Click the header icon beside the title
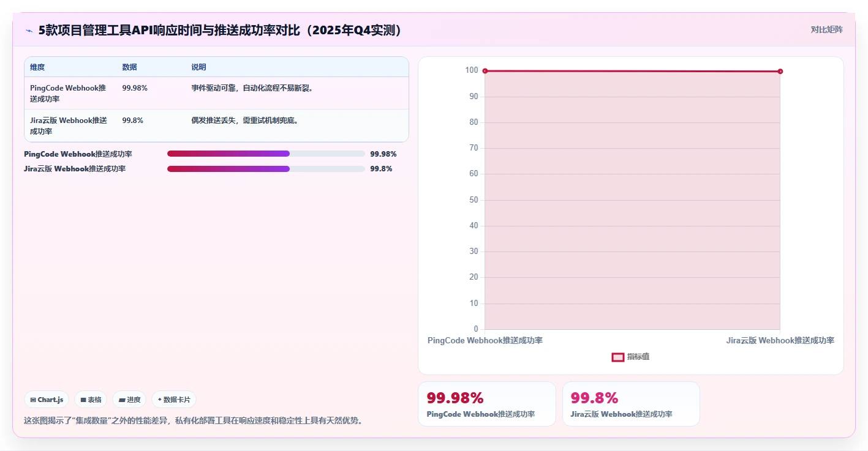The height and width of the screenshot is (451, 868). click(29, 31)
